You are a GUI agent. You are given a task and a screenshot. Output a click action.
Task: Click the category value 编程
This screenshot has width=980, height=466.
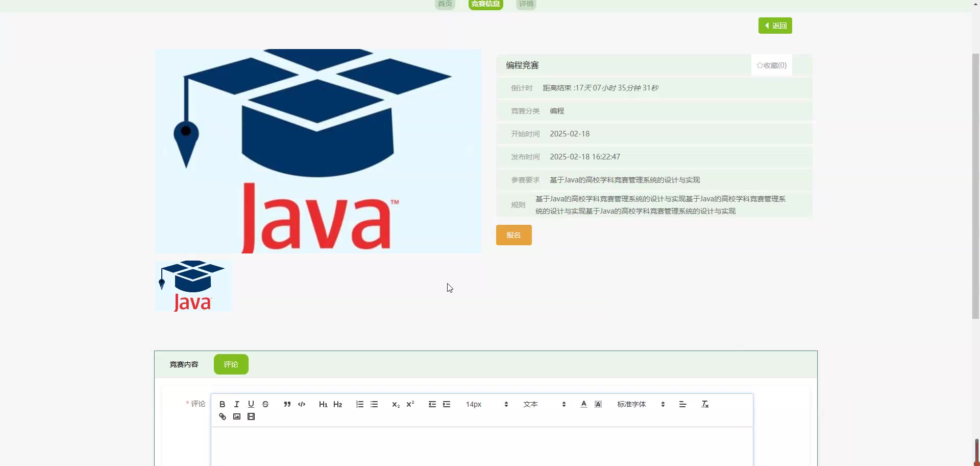click(x=557, y=111)
